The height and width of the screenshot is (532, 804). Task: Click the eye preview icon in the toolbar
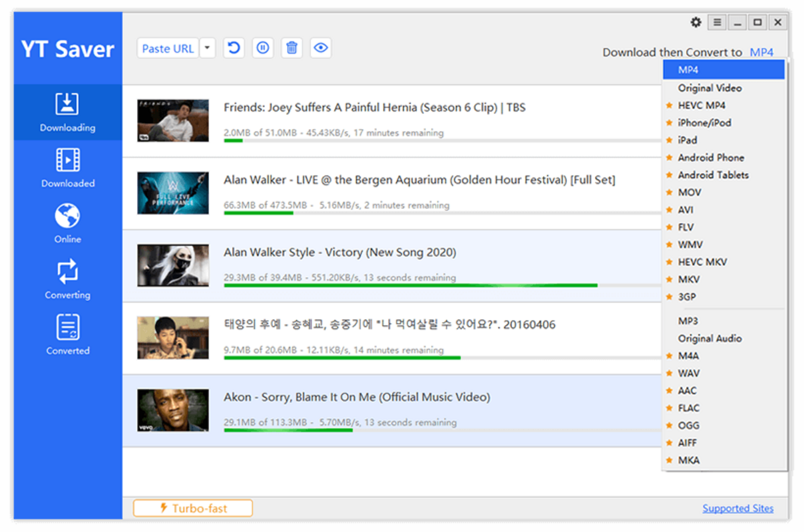pyautogui.click(x=321, y=47)
